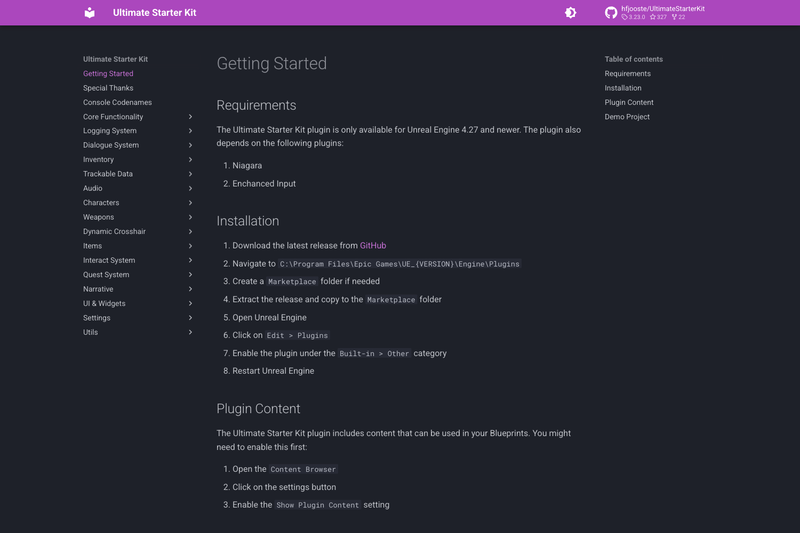
Task: Open the Special Thanks page
Action: pos(108,88)
